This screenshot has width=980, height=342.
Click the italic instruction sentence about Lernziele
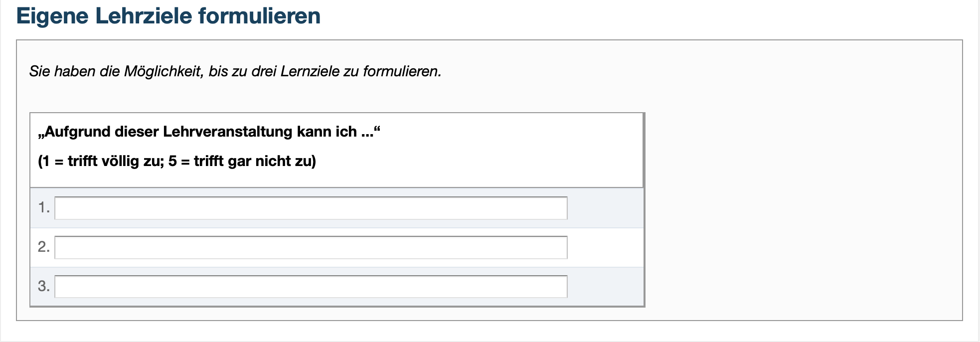point(234,71)
